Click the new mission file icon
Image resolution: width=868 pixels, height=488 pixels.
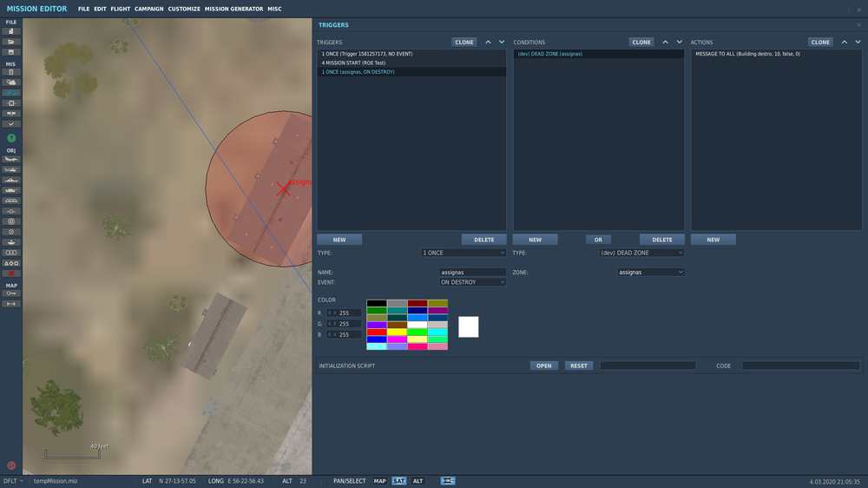(11, 31)
